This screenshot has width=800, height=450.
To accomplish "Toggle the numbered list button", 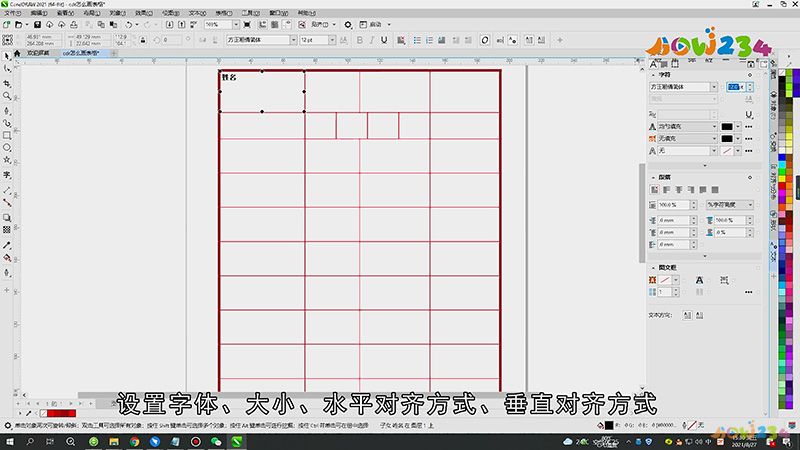I will pyautogui.click(x=429, y=40).
